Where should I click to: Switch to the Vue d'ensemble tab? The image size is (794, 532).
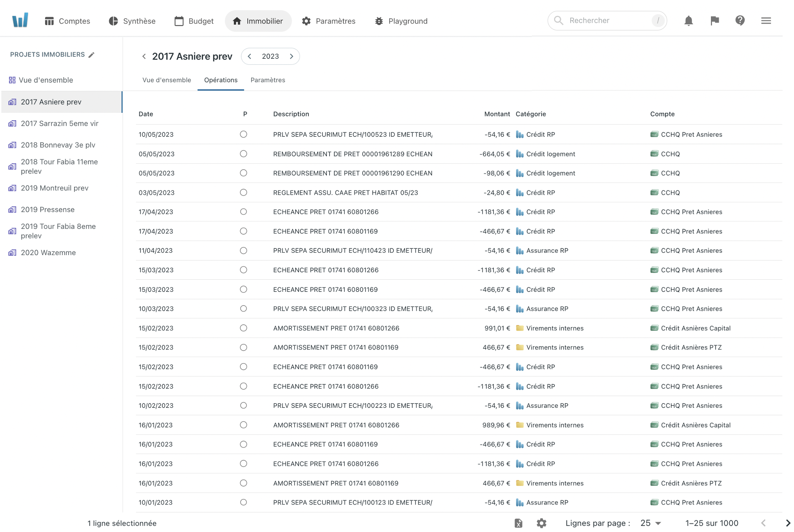tap(167, 80)
